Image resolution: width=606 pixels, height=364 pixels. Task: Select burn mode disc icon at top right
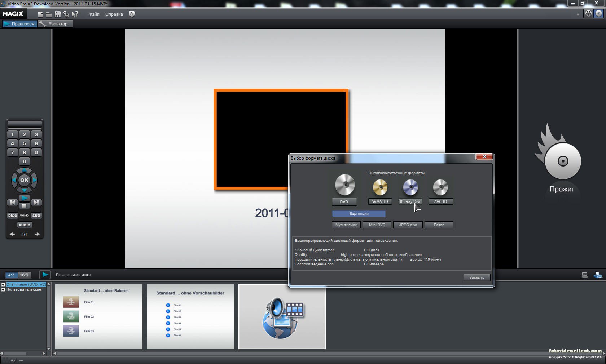point(598,13)
